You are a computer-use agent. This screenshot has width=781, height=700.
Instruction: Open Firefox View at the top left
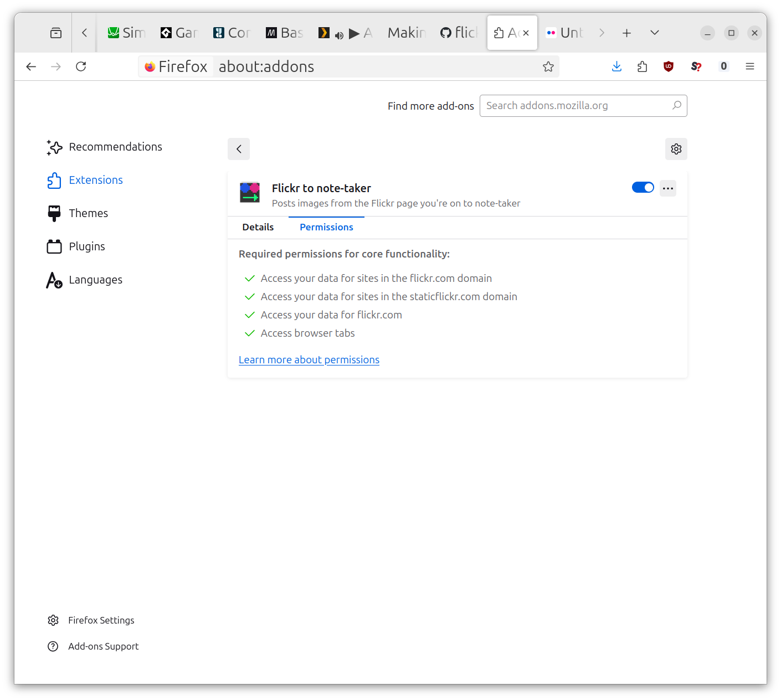pos(55,32)
